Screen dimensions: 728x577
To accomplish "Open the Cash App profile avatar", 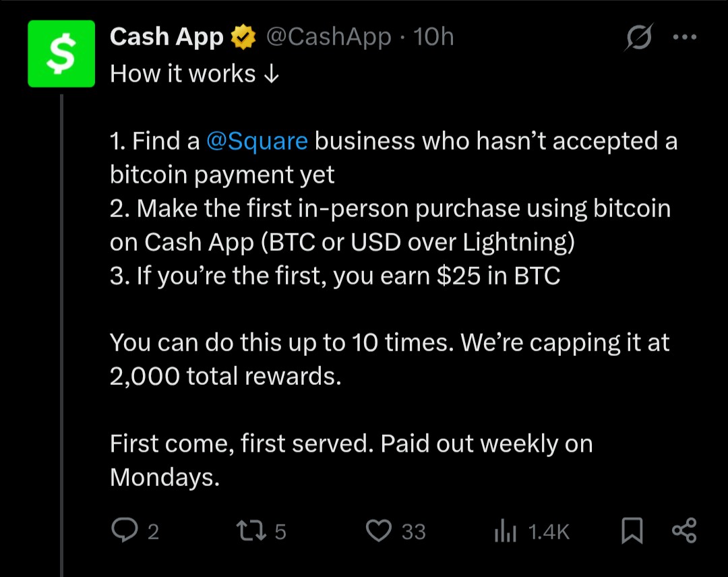I will click(61, 54).
